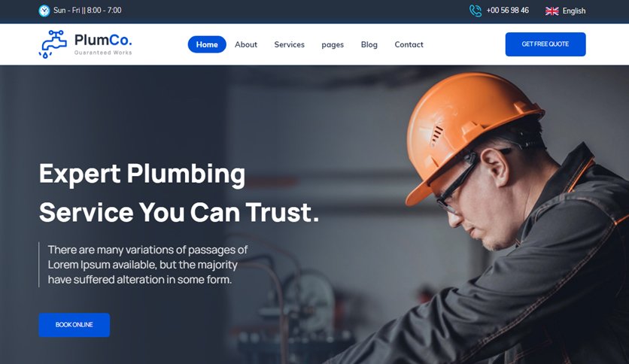Click the UK flag icon
629x364 pixels.
coord(552,11)
